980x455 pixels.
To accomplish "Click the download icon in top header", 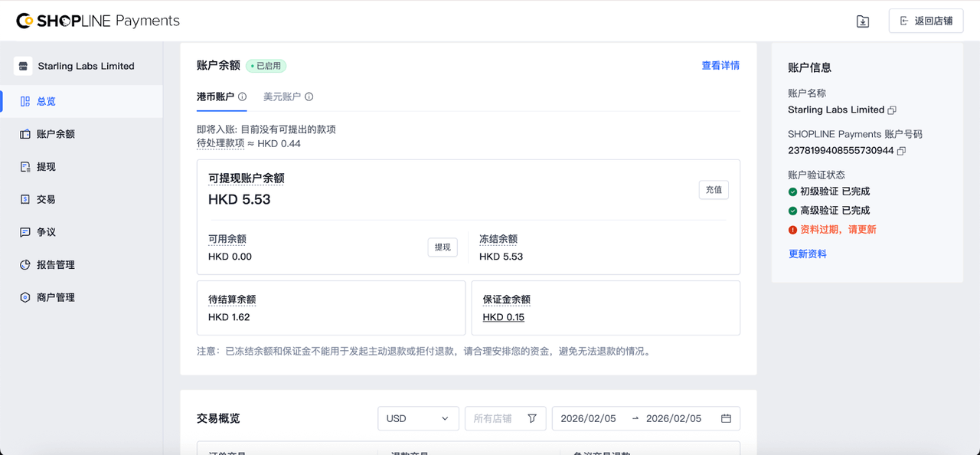I will [863, 21].
